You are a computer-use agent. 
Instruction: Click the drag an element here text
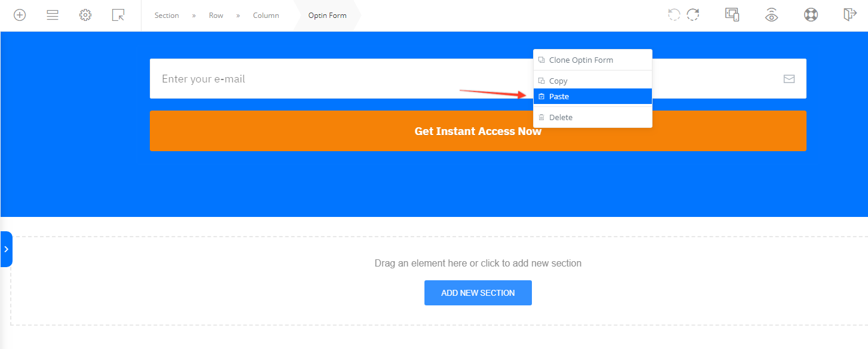478,263
